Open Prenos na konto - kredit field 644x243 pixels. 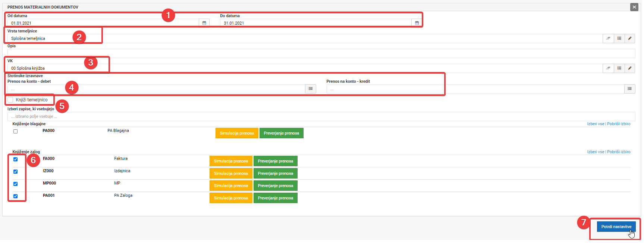(x=475, y=89)
